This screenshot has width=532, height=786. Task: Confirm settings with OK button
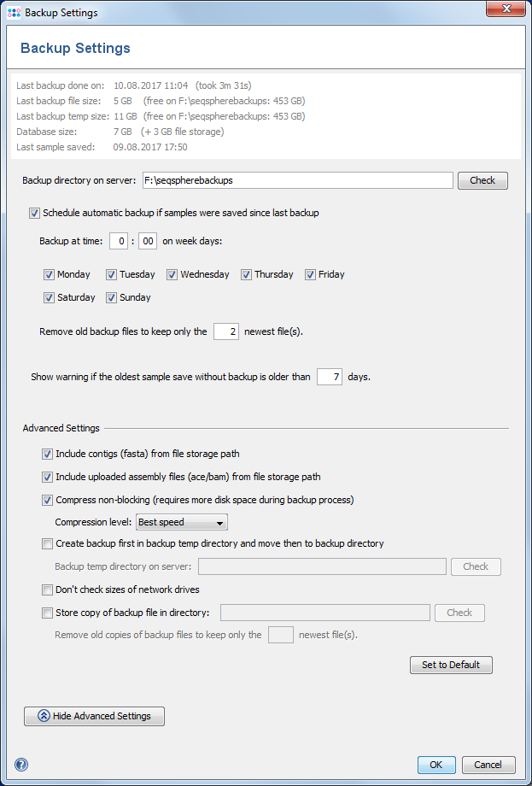(436, 765)
